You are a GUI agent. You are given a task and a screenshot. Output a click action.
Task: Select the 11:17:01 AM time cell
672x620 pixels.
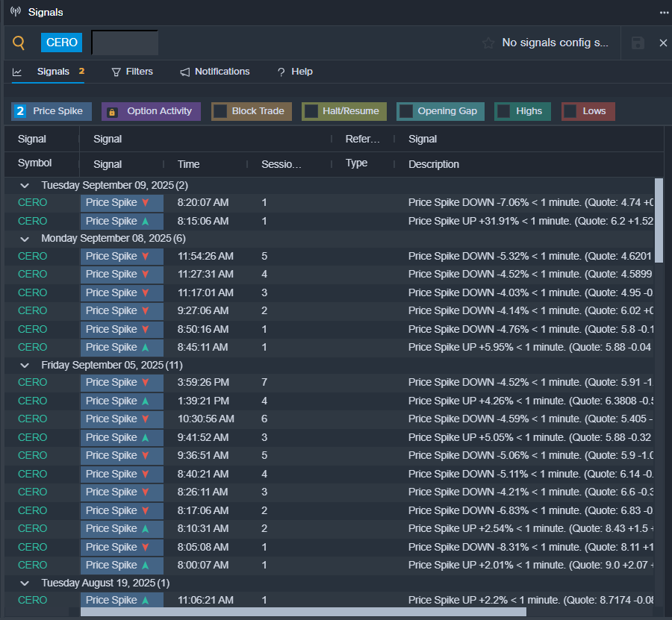(x=205, y=293)
